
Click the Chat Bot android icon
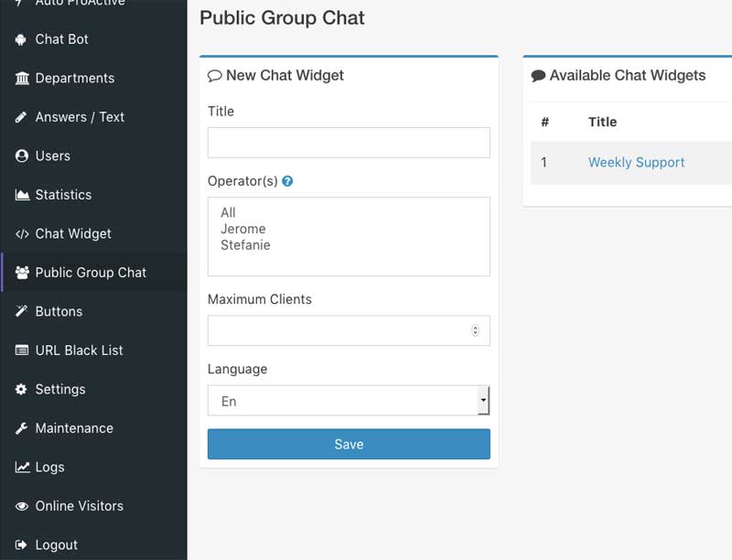click(22, 39)
